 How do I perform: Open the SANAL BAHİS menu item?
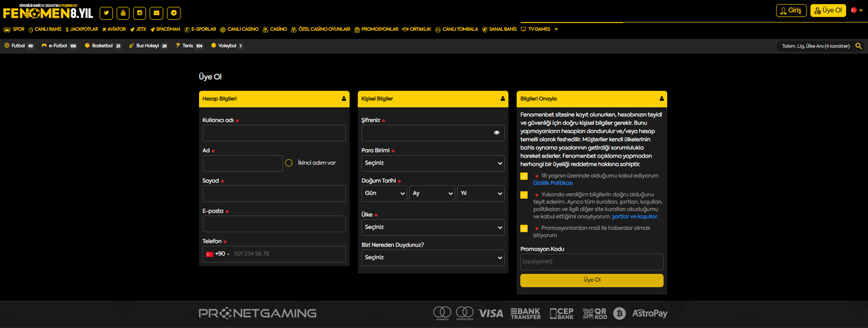point(499,29)
